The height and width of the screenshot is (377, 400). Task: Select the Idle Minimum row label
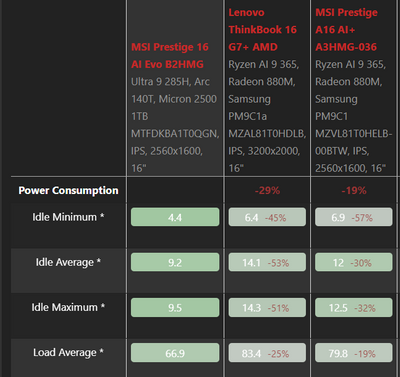coord(68,217)
